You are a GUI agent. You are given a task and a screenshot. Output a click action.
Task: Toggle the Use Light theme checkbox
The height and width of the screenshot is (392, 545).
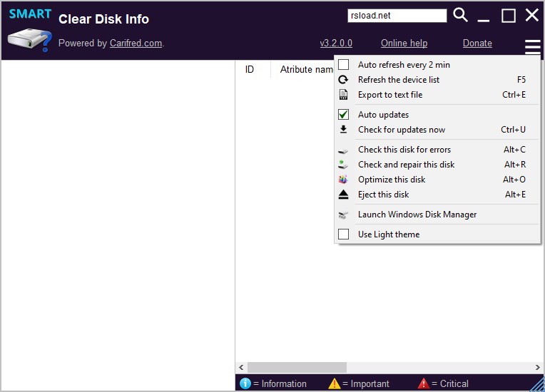343,234
